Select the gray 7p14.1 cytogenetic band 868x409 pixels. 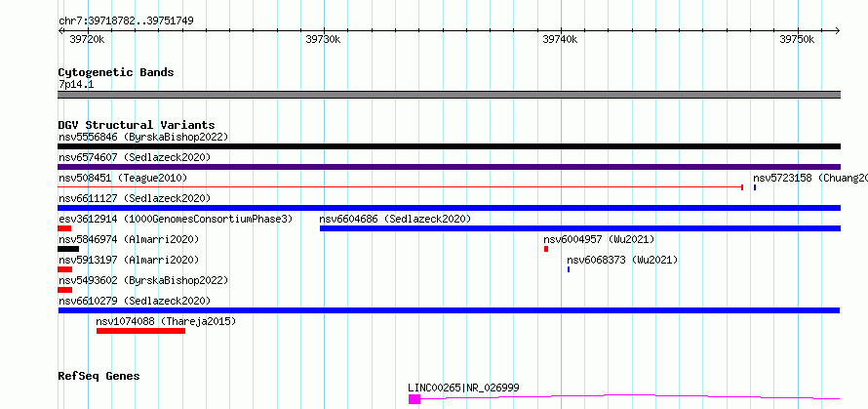pyautogui.click(x=449, y=95)
